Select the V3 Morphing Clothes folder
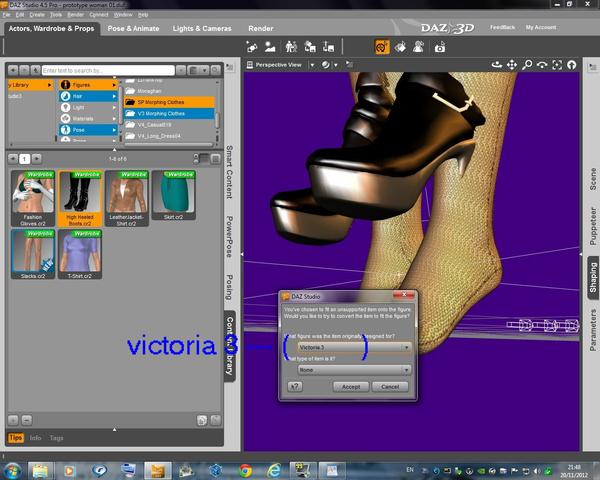Screen dimensions: 600x480 pyautogui.click(x=169, y=113)
